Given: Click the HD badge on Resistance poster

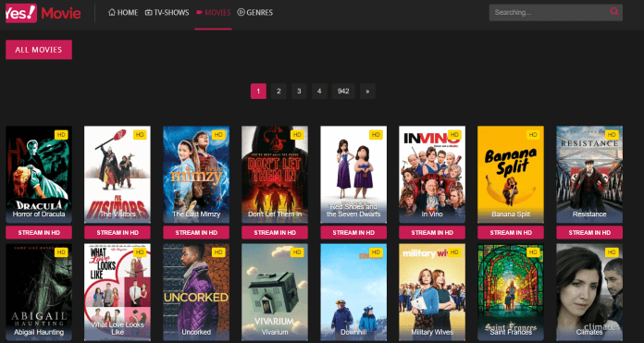Looking at the screenshot, I should point(612,135).
